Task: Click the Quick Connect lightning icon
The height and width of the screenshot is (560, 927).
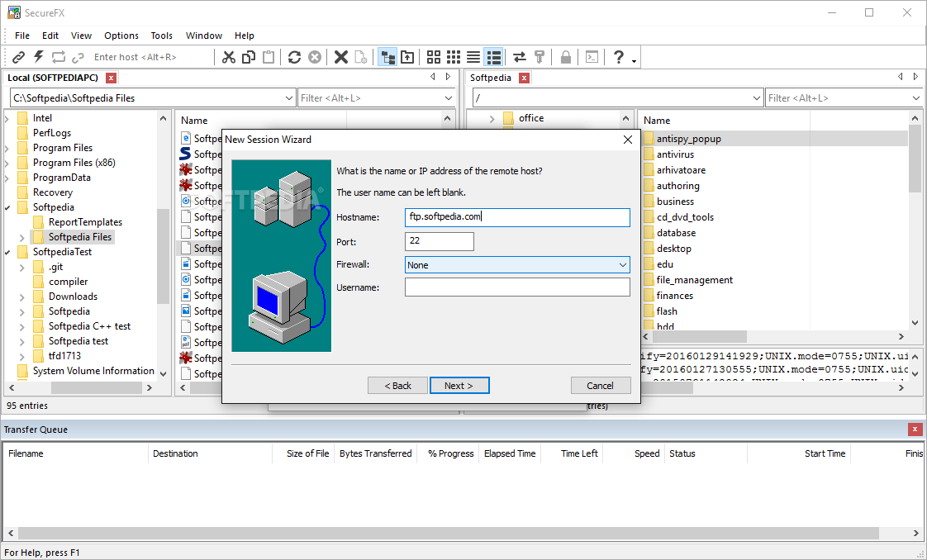Action: point(39,57)
